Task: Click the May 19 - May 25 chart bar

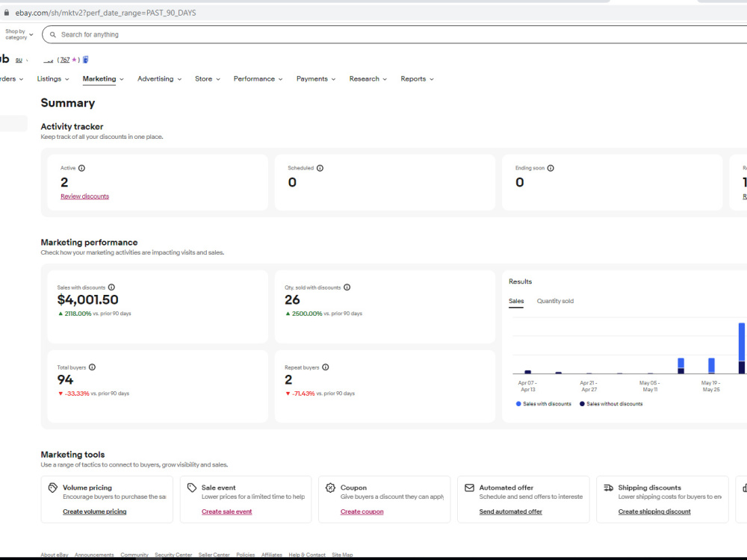Action: click(x=711, y=366)
